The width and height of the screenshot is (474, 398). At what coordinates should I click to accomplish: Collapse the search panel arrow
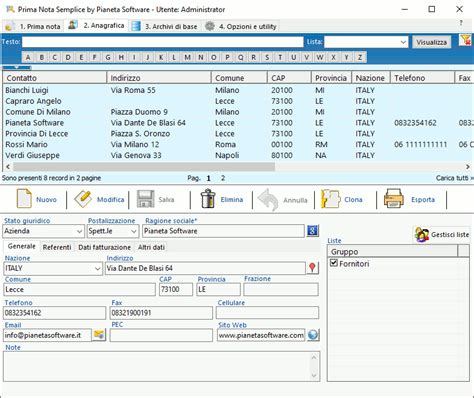coord(16,68)
